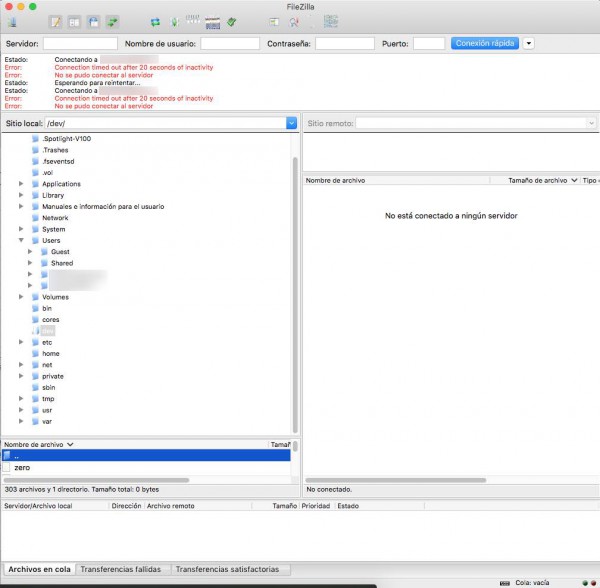Click the red activity indicator in status bar

[x=593, y=583]
